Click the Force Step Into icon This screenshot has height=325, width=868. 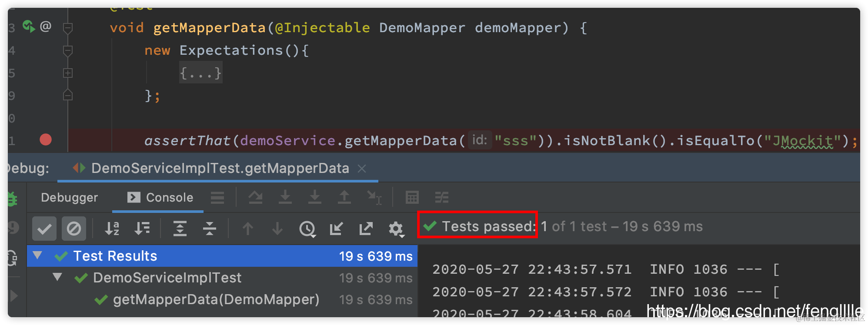coord(314,198)
